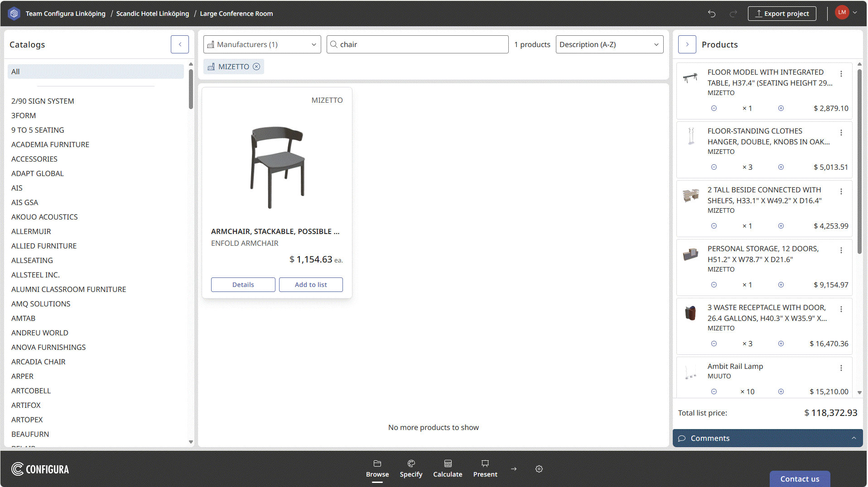868x487 pixels.
Task: Select the ANDREU WORLD catalog
Action: (x=40, y=333)
